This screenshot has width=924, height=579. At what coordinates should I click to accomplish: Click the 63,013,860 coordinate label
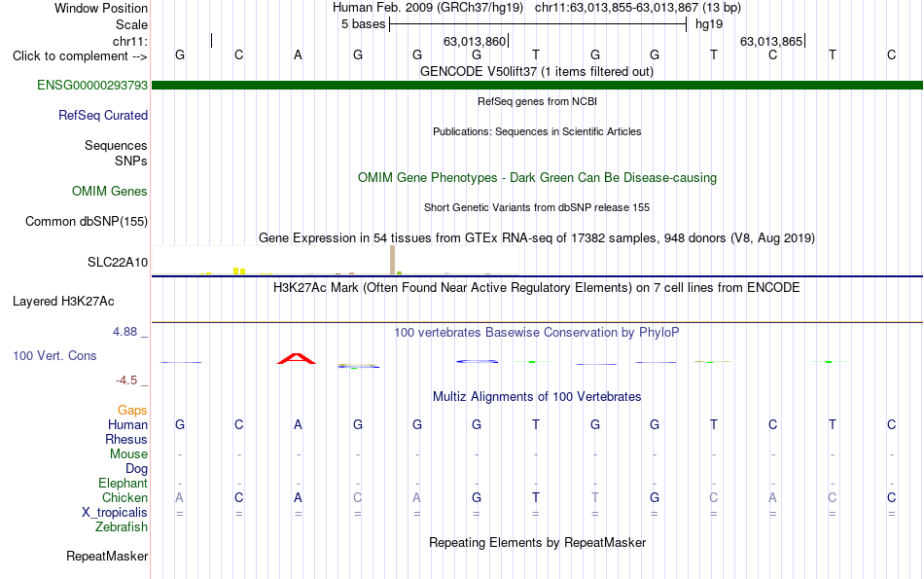475,41
